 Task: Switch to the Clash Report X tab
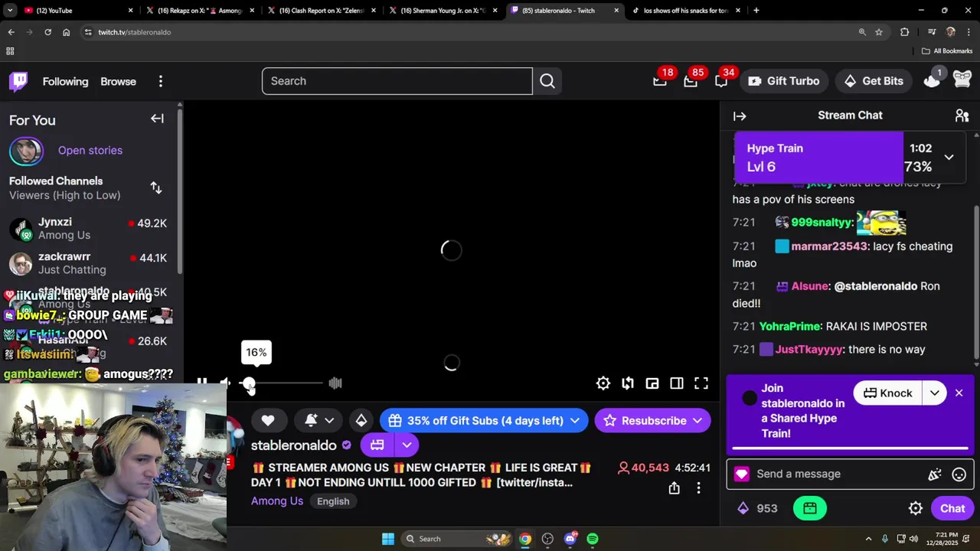[x=322, y=11]
